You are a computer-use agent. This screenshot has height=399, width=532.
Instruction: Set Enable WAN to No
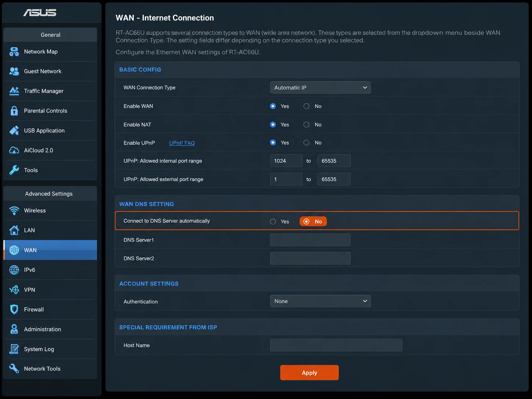click(x=306, y=106)
